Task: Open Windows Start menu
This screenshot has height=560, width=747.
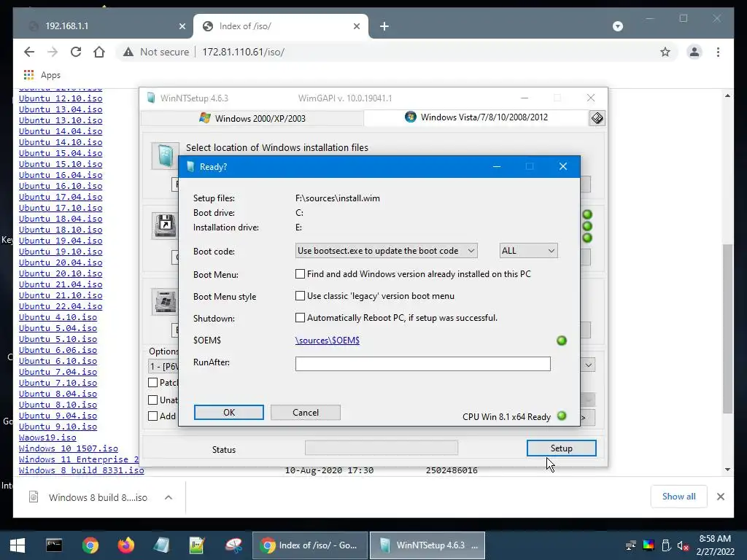Action: 18,545
